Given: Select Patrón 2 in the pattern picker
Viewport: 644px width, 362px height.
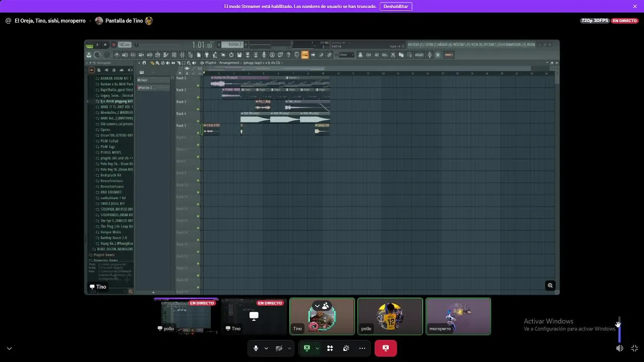Looking at the screenshot, I should click(x=153, y=87).
